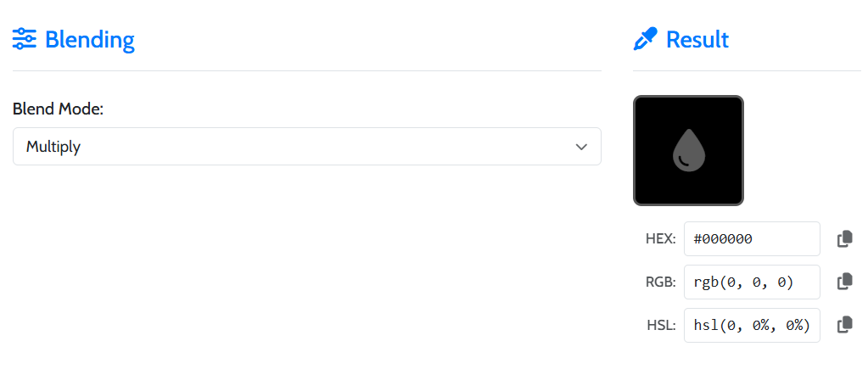Image resolution: width=868 pixels, height=369 pixels.
Task: Click the droplet icon in result preview
Action: [x=688, y=151]
